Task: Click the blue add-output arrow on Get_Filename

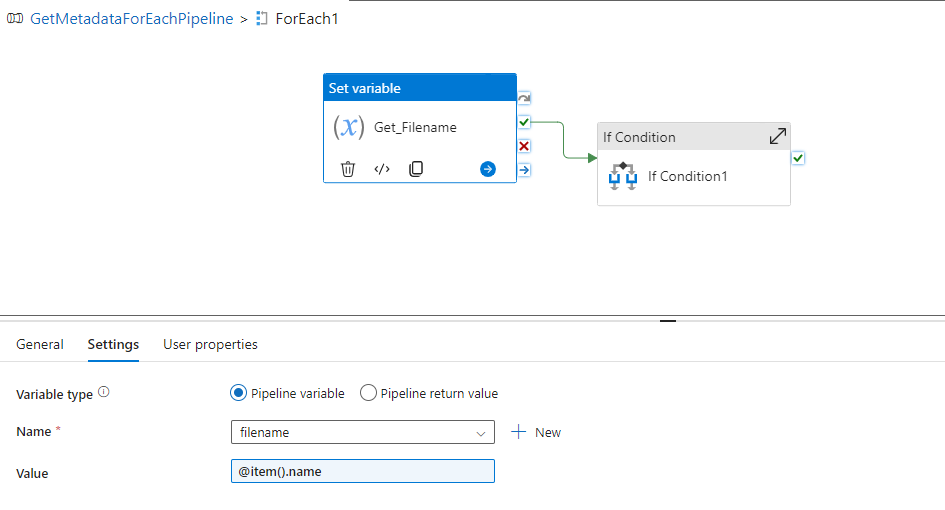Action: pyautogui.click(x=488, y=169)
